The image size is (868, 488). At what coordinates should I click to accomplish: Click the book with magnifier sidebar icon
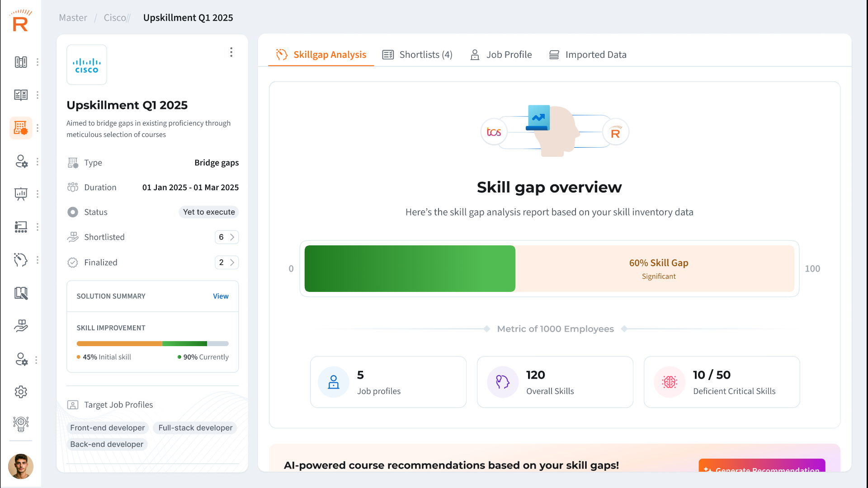(x=21, y=293)
